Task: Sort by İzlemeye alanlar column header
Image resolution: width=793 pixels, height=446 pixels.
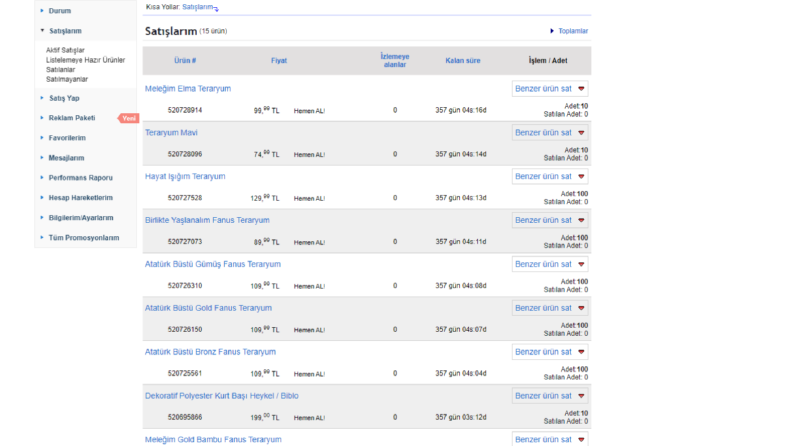Action: pyautogui.click(x=395, y=60)
